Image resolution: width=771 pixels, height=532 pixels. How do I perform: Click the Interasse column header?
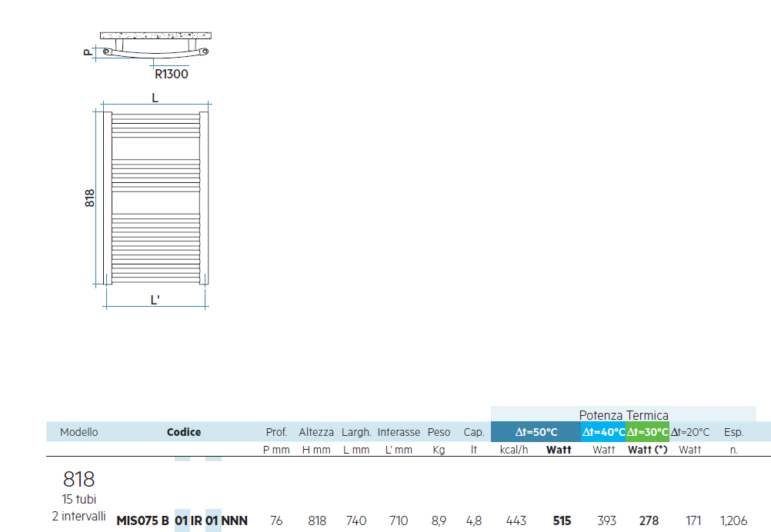[x=399, y=432]
